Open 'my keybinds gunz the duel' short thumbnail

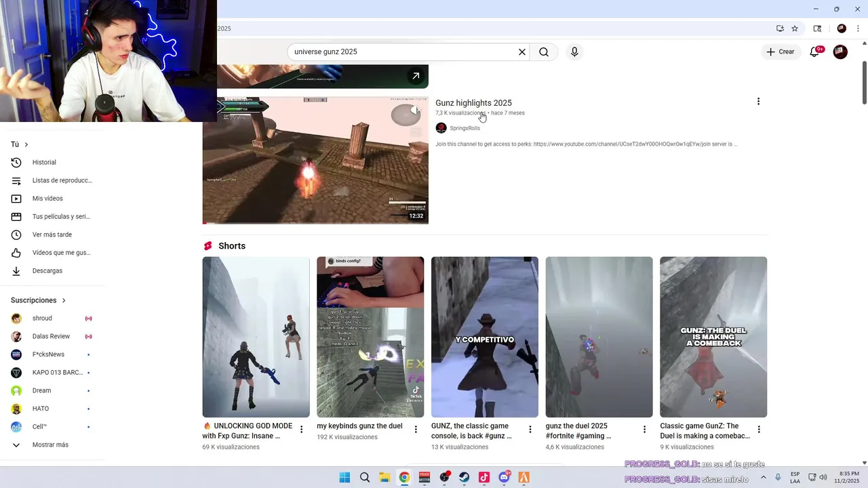point(370,337)
